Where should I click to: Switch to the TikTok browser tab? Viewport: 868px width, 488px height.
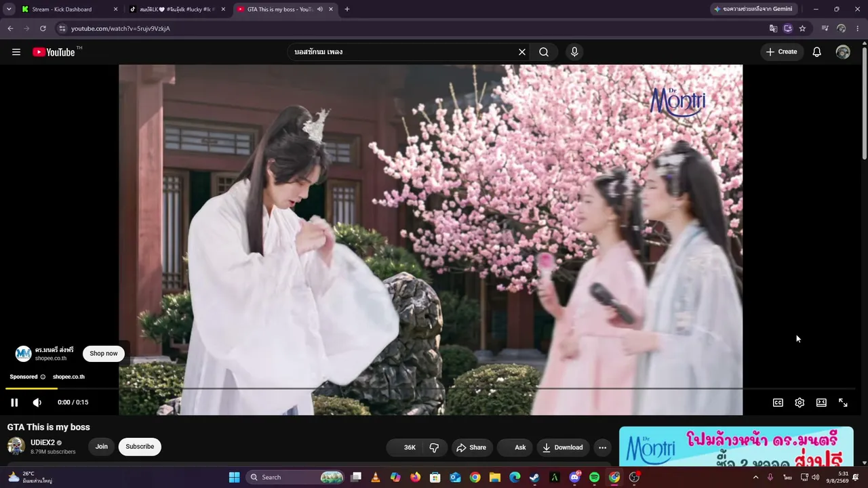point(178,9)
